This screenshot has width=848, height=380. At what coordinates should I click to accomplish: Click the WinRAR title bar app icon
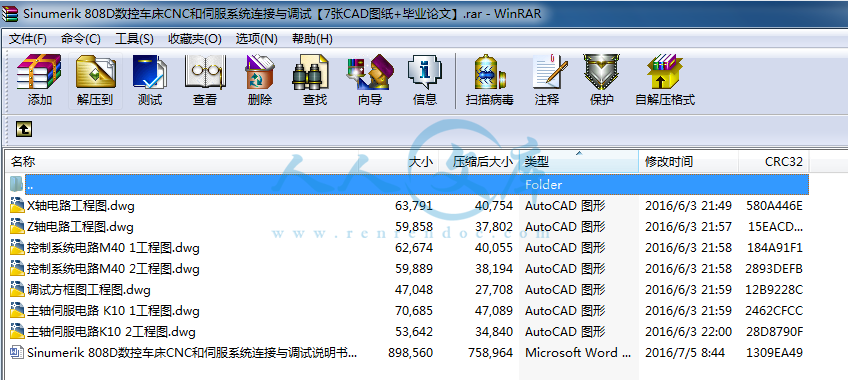(10, 14)
